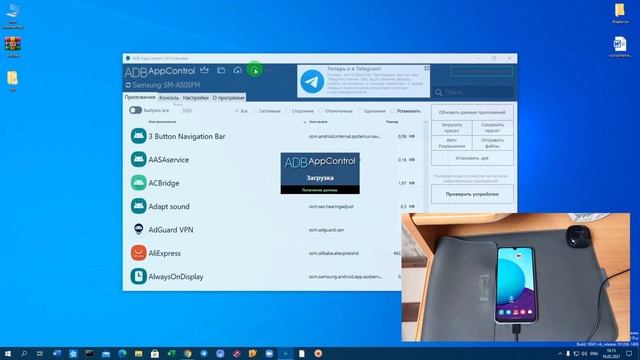This screenshot has width=640, height=360.
Task: Click the Adapt sound app icon
Action: pyautogui.click(x=138, y=206)
